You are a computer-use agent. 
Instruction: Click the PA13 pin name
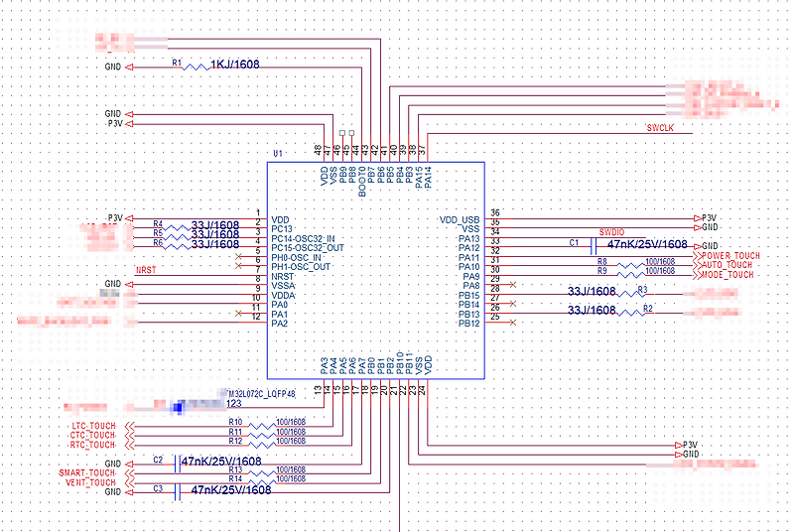468,239
